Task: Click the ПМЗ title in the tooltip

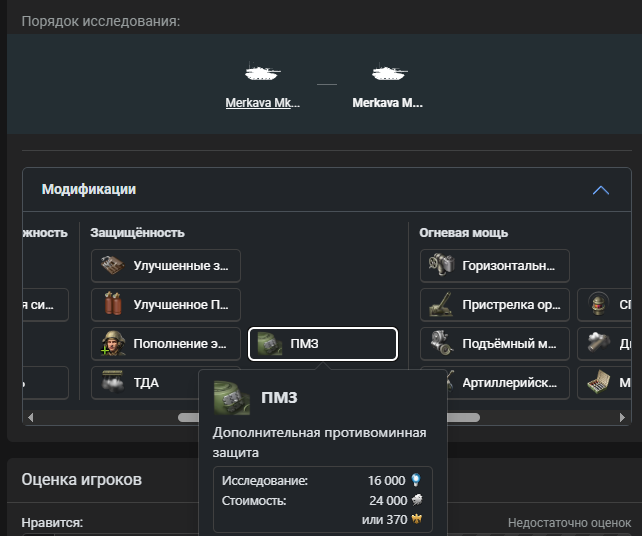Action: [x=279, y=397]
